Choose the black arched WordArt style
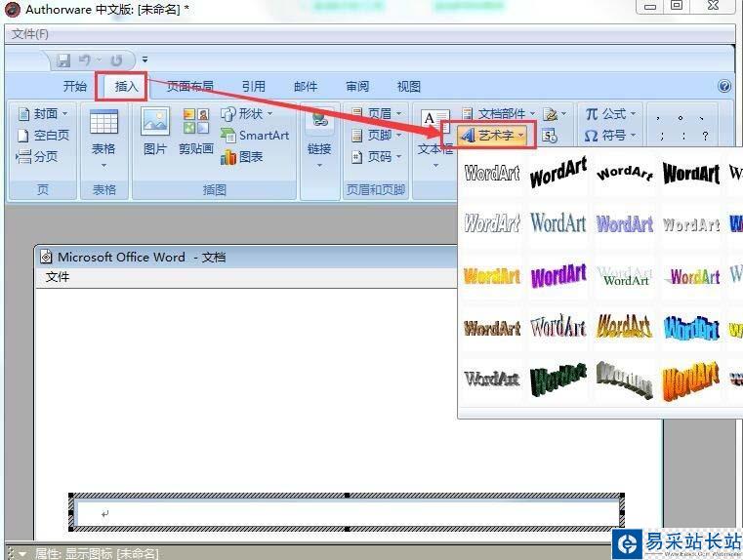Image resolution: width=743 pixels, height=560 pixels. [x=625, y=173]
